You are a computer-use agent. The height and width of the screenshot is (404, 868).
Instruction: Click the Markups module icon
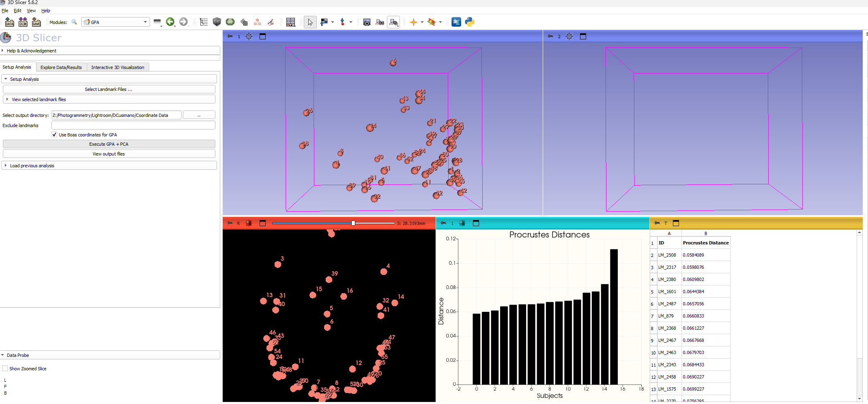[x=257, y=22]
